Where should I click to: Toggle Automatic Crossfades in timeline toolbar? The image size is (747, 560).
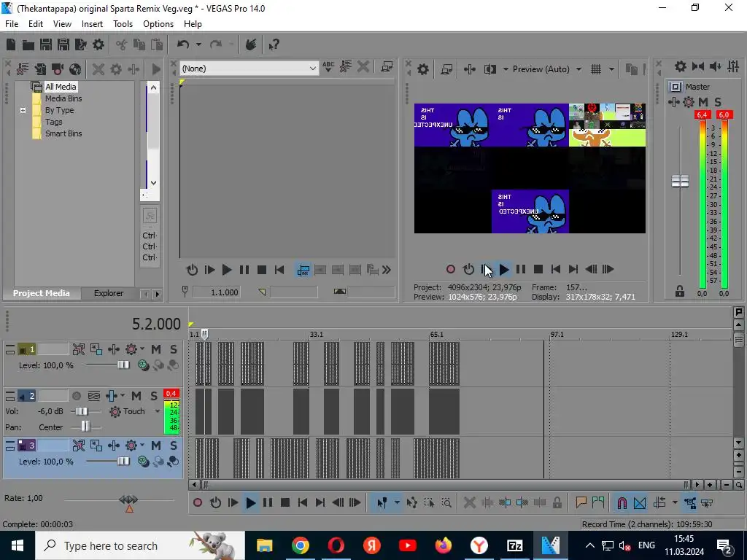click(640, 502)
